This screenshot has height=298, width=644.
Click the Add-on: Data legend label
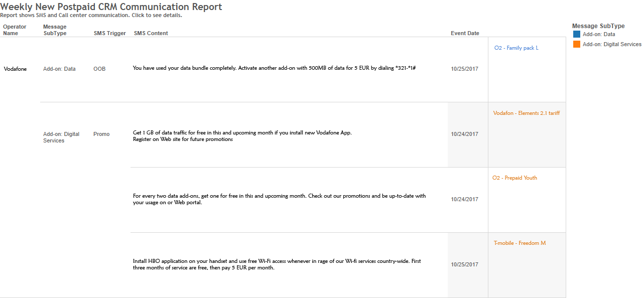(598, 35)
